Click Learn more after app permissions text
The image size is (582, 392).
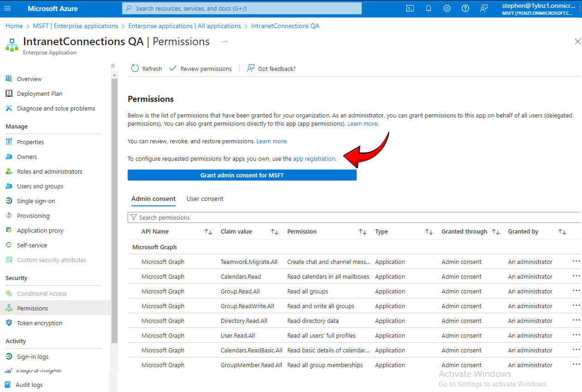[363, 124]
